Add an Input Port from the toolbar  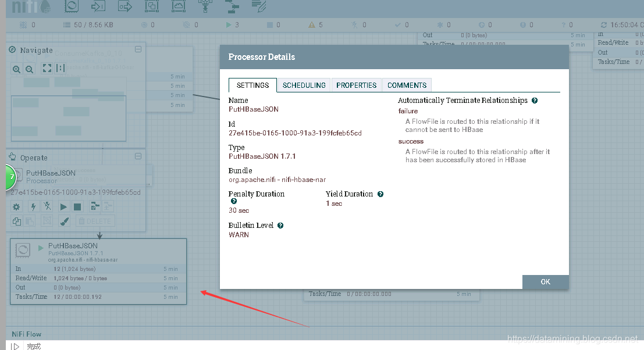98,6
